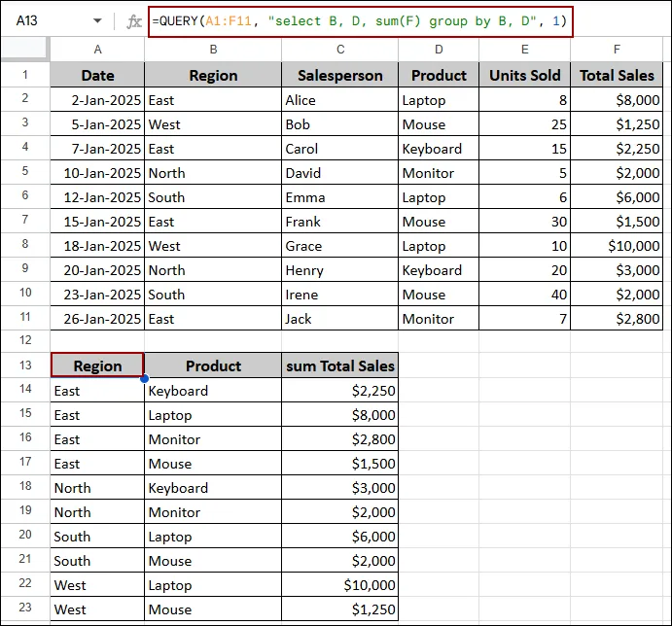
Task: Select row 13 header
Action: tap(25, 365)
